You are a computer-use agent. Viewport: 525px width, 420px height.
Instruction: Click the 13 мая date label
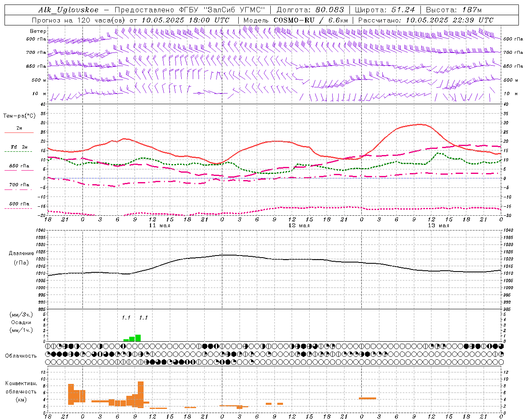[438, 226]
